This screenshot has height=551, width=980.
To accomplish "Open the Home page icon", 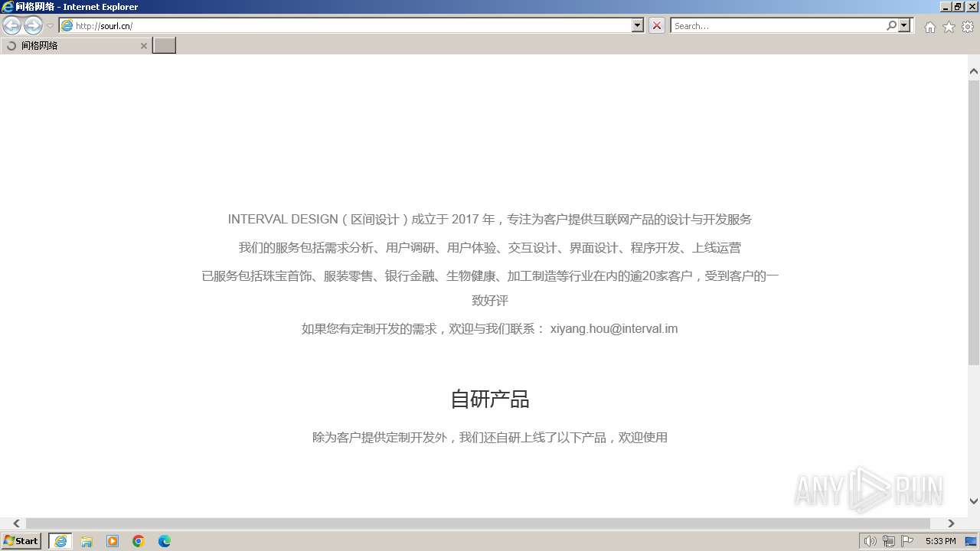I will [929, 27].
